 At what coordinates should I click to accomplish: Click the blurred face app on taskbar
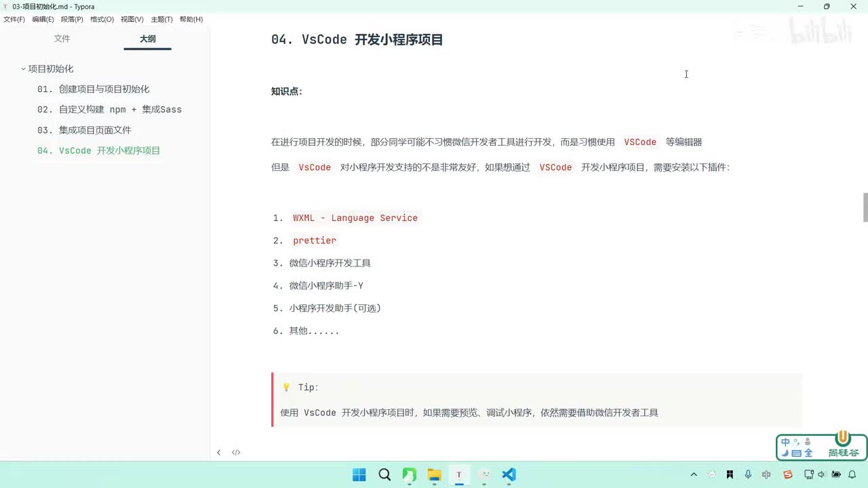pyautogui.click(x=484, y=474)
